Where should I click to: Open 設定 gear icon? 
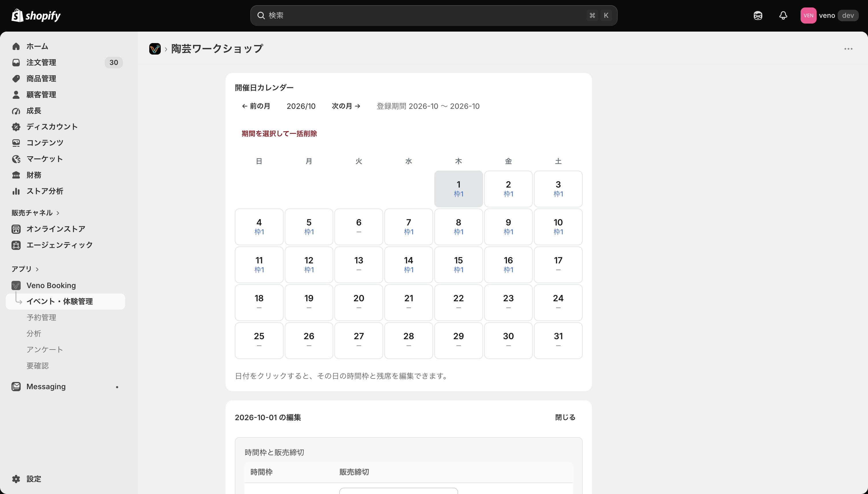pyautogui.click(x=16, y=479)
